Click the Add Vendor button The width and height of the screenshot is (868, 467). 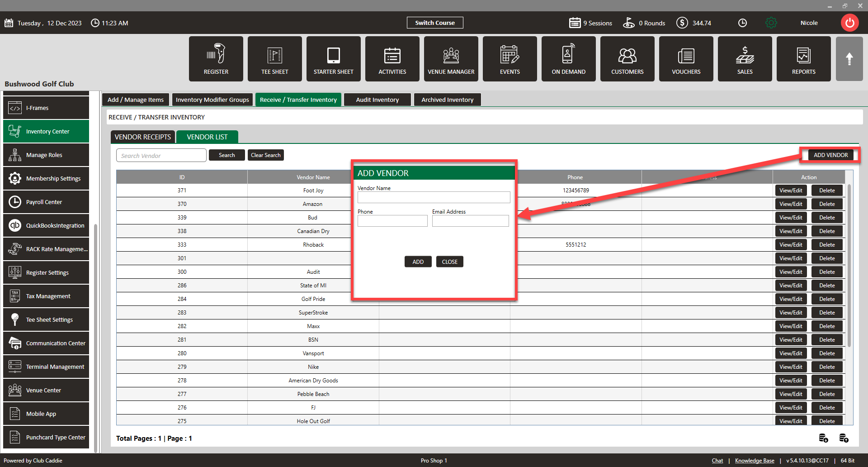click(x=831, y=155)
